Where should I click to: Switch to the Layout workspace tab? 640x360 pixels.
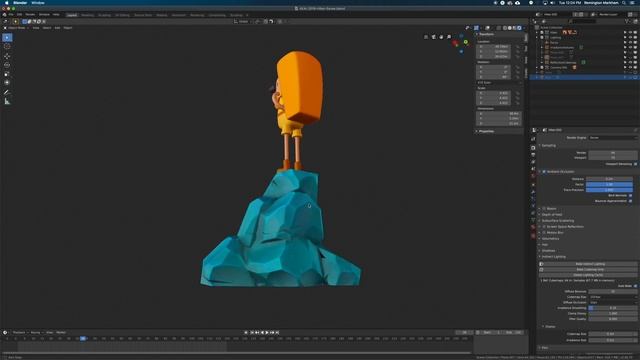[x=72, y=15]
